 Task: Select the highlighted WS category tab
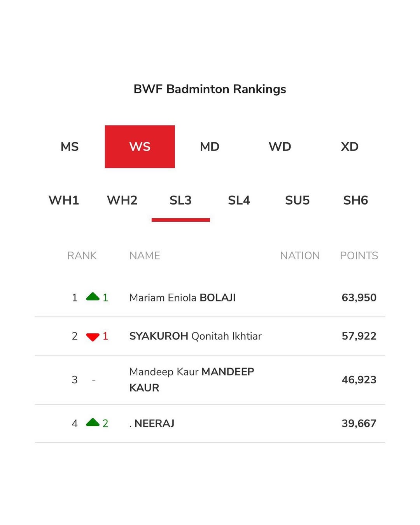(140, 147)
